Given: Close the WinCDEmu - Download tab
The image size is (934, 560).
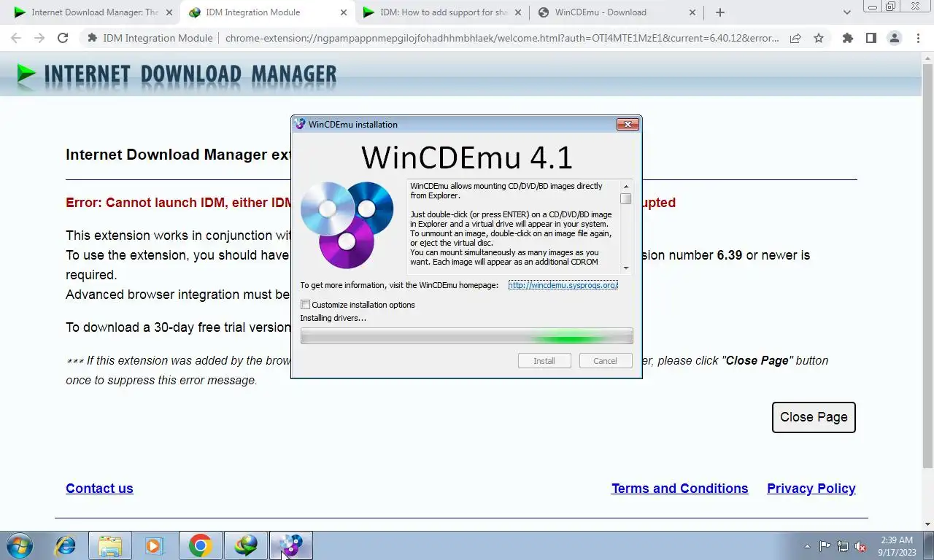Looking at the screenshot, I should 692,12.
